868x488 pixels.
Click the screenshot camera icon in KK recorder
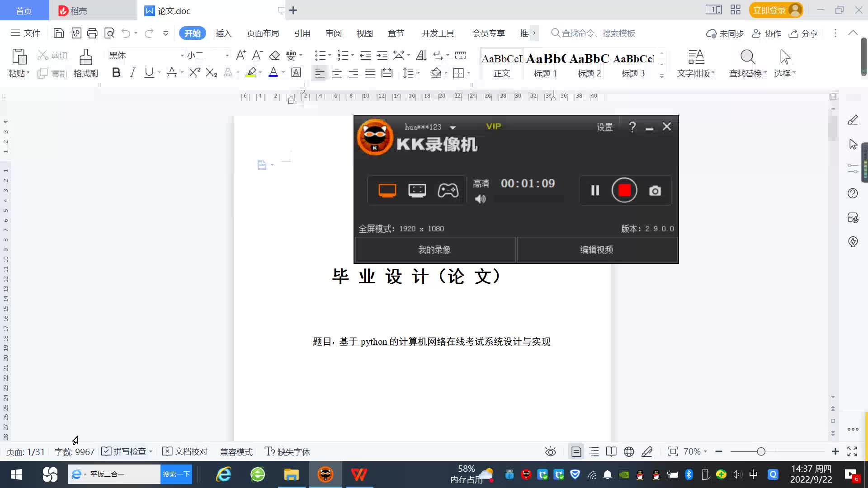(x=655, y=191)
